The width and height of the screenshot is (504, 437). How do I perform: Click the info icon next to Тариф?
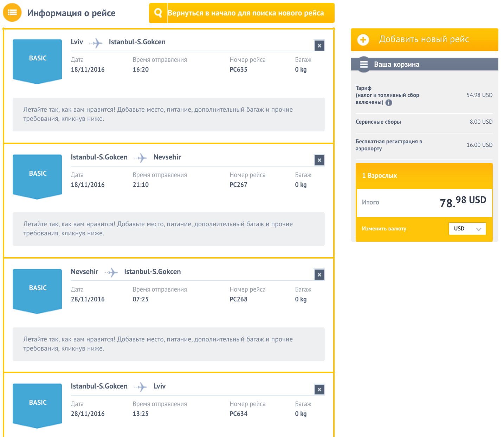pos(389,103)
